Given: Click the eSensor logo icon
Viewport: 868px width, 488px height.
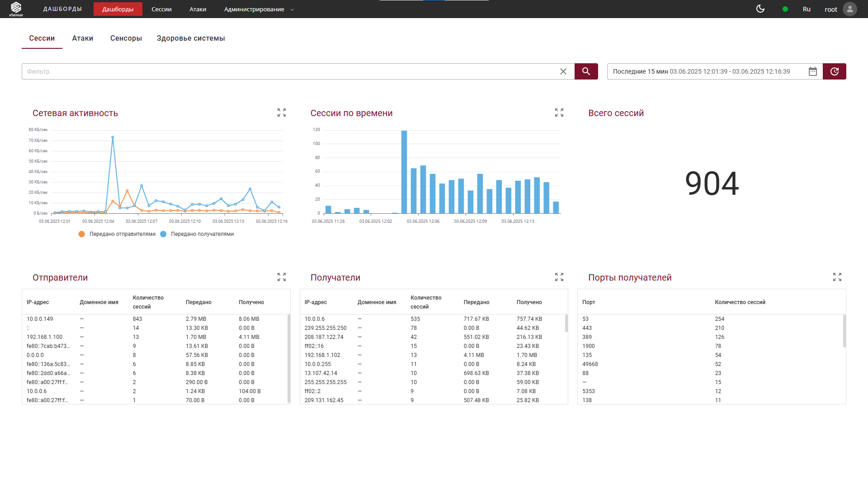Looking at the screenshot, I should tap(16, 9).
